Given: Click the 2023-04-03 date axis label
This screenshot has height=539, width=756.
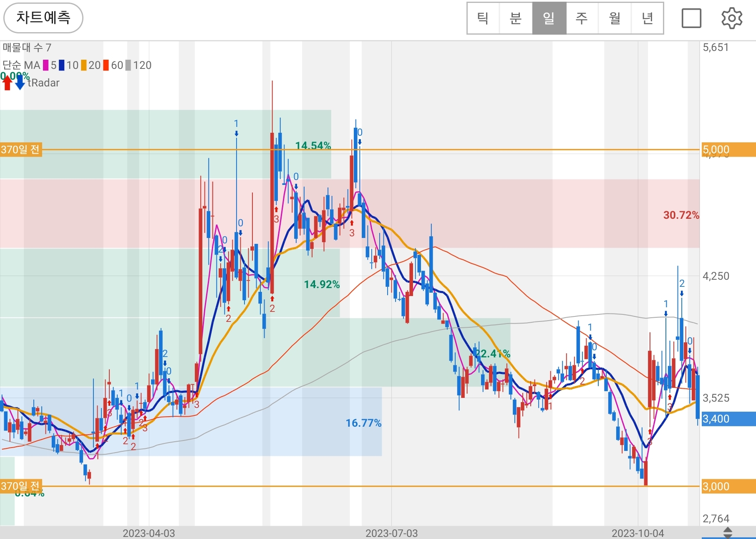Looking at the screenshot, I should pos(149,533).
